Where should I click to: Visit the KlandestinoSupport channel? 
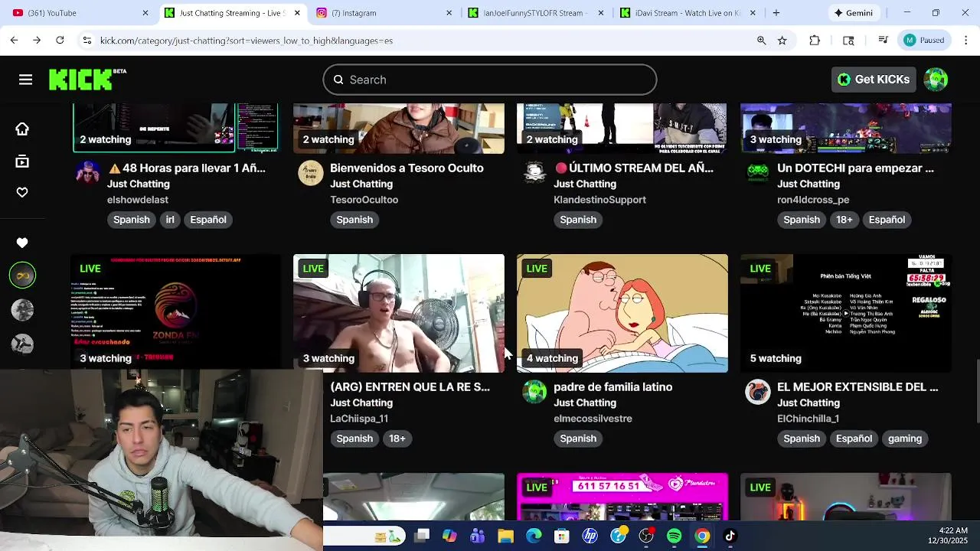(x=599, y=200)
